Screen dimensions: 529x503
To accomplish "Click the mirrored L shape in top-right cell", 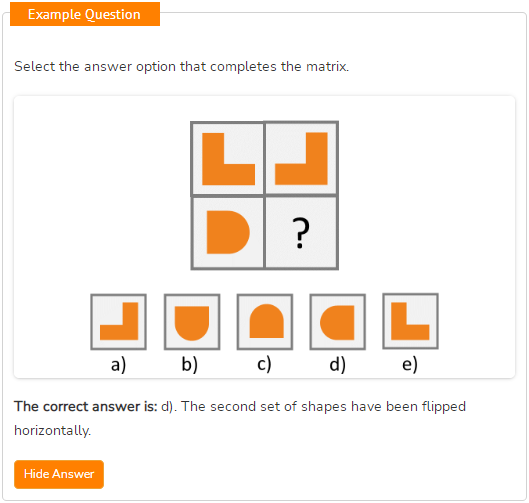I will (301, 159).
